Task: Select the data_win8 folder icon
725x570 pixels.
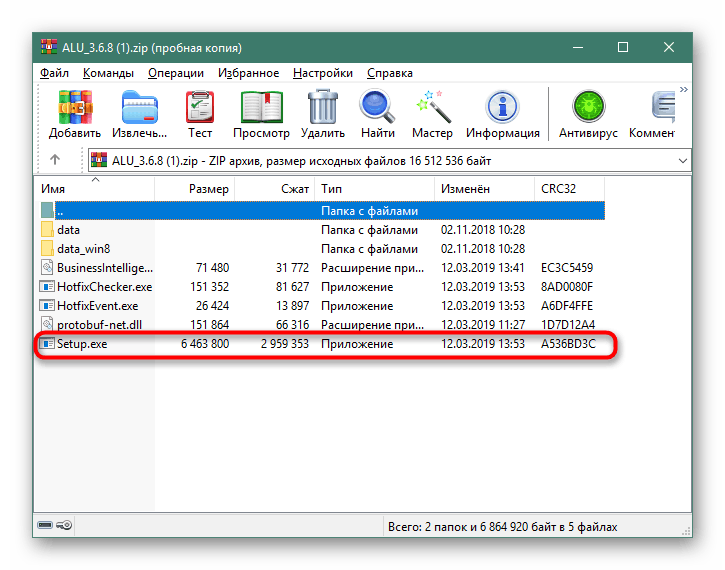Action: point(47,248)
